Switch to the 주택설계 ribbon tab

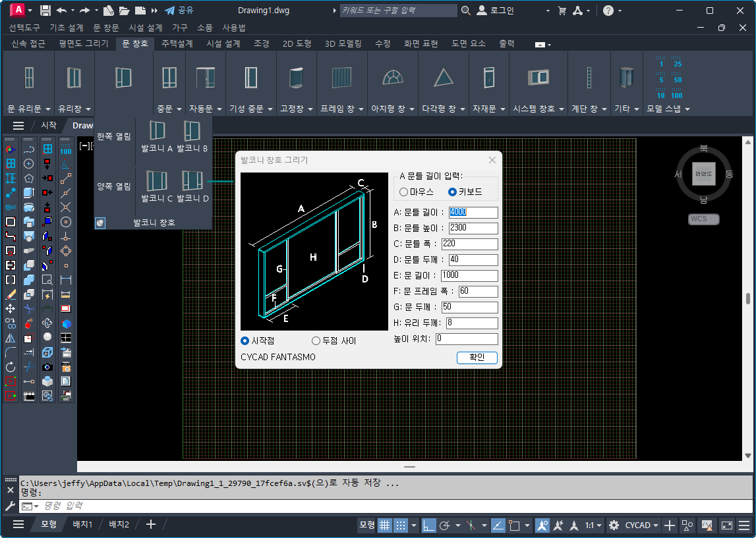(x=177, y=43)
